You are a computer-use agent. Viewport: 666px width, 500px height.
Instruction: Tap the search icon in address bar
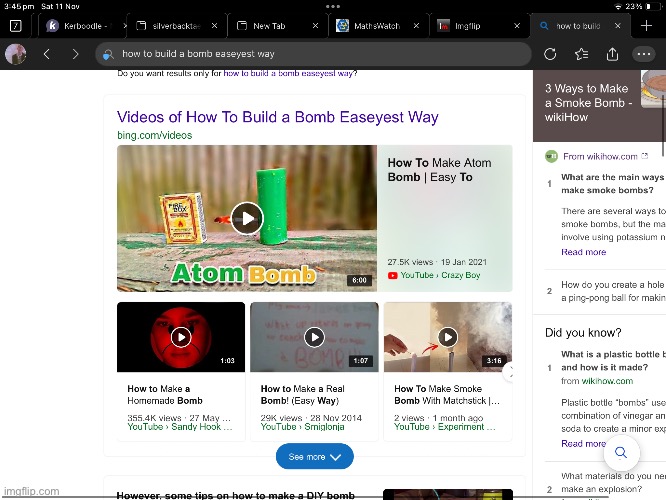point(108,54)
